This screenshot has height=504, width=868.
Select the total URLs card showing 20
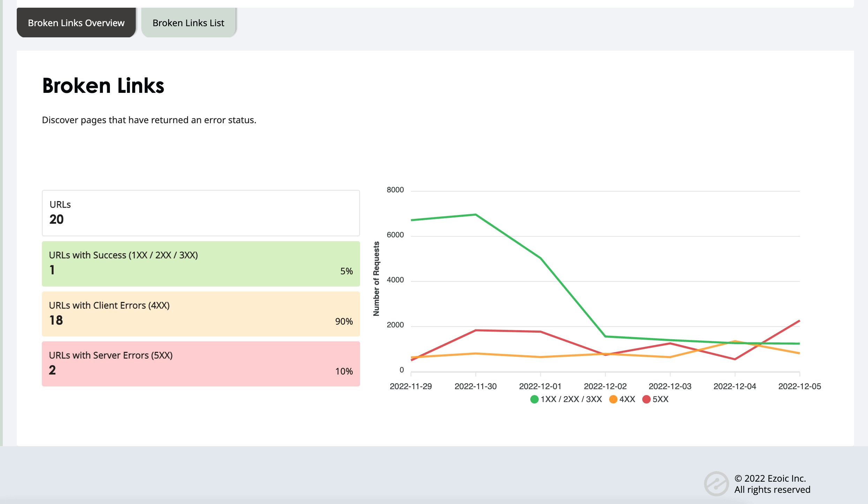tap(201, 213)
